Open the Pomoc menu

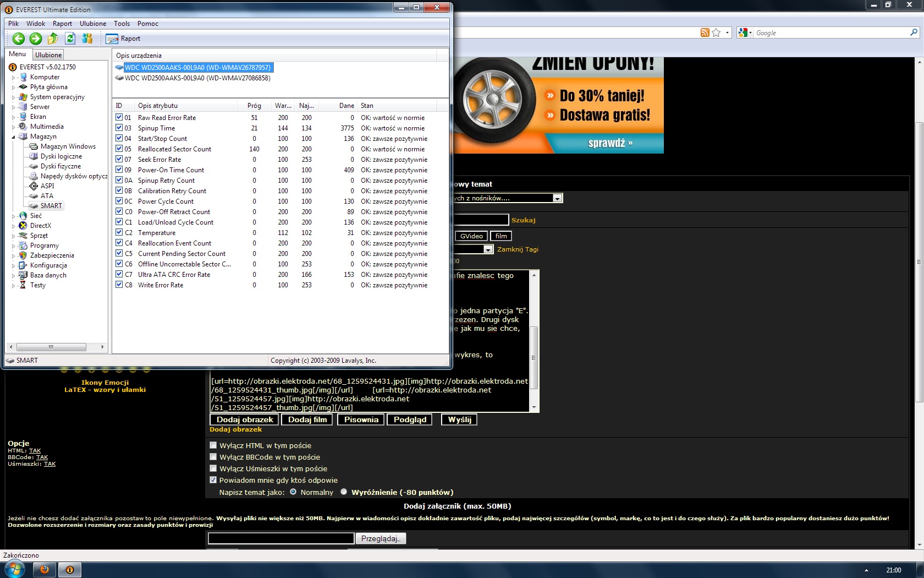click(x=148, y=24)
